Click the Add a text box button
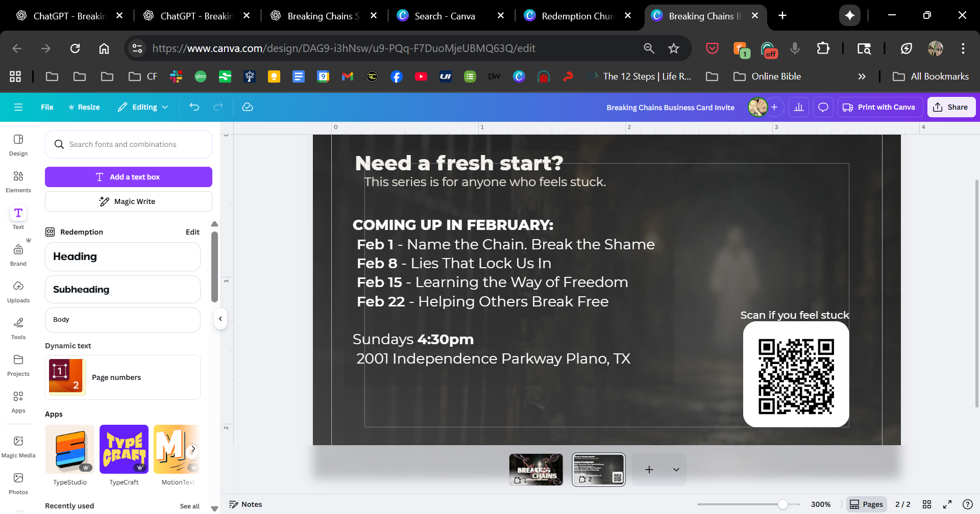Viewport: 980px width, 514px height. point(129,177)
